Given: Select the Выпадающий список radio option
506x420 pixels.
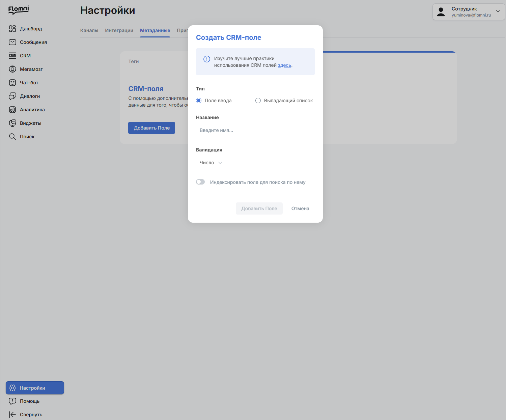Looking at the screenshot, I should click(258, 101).
